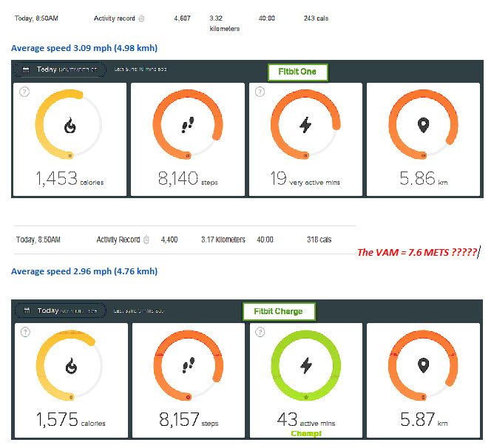Open the Today date selector in Fitbit One dashboard
The width and height of the screenshot is (494, 448).
pos(60,69)
